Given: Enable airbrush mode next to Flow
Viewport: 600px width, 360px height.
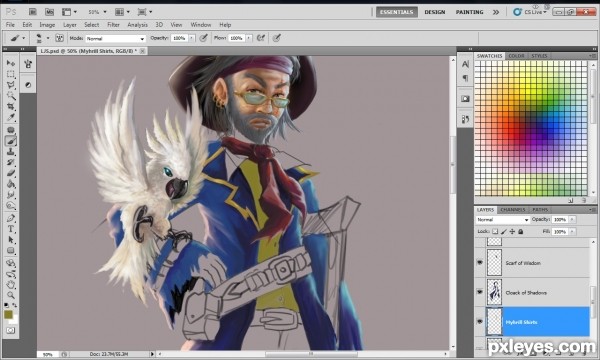Looking at the screenshot, I should [261, 38].
